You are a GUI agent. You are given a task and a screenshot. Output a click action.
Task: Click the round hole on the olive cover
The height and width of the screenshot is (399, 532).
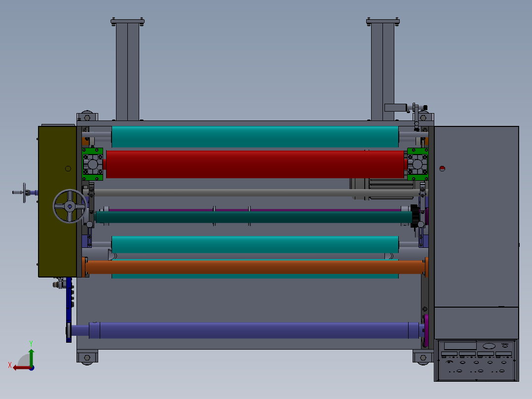coord(68,168)
